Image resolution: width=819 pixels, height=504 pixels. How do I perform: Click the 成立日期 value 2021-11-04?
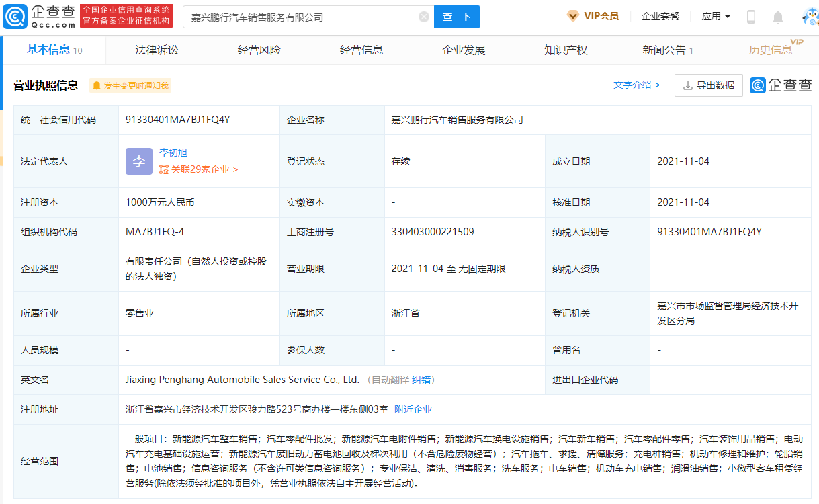[x=683, y=161]
